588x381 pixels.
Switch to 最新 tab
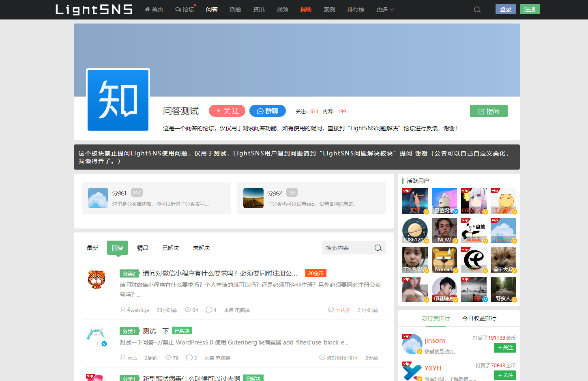pos(92,248)
